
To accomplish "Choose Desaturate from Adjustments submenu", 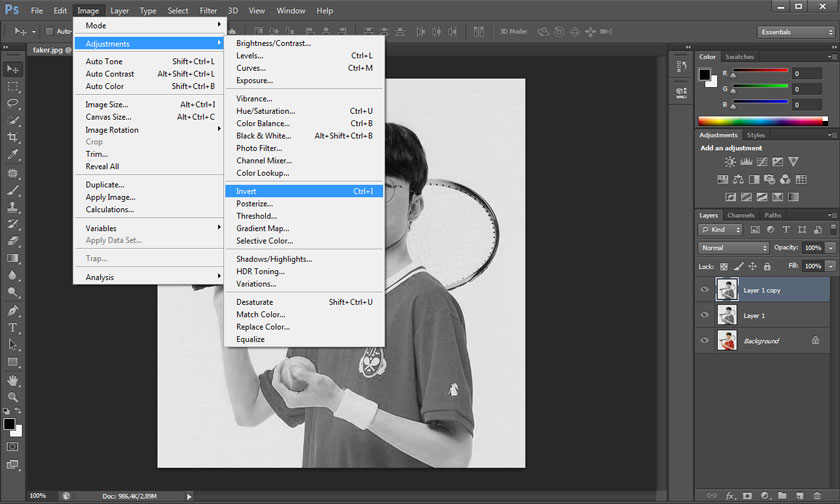I will coord(304,302).
